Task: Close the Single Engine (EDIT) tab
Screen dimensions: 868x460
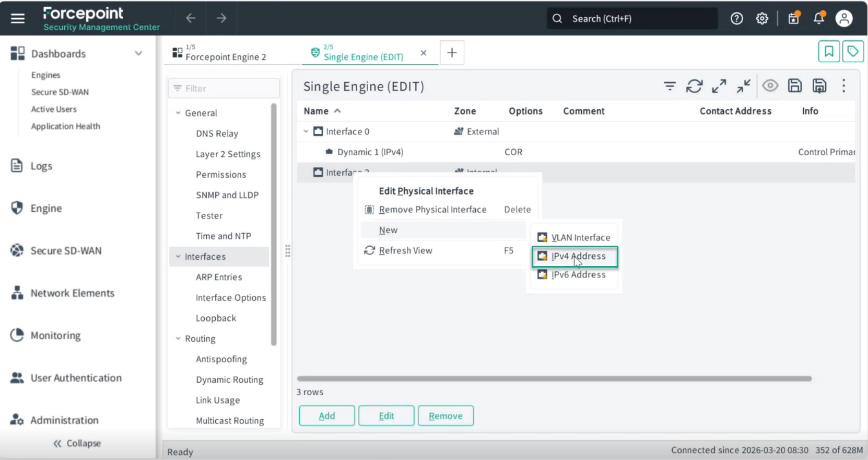Action: pos(424,53)
